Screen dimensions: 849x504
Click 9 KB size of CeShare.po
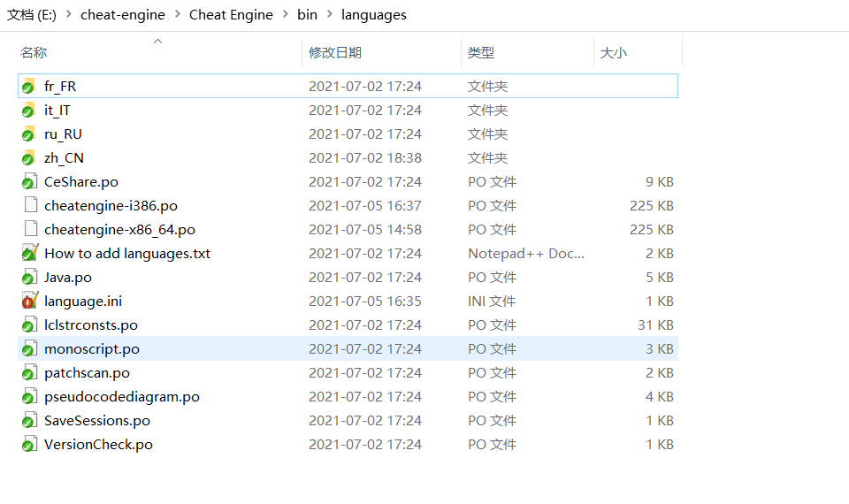click(x=660, y=181)
